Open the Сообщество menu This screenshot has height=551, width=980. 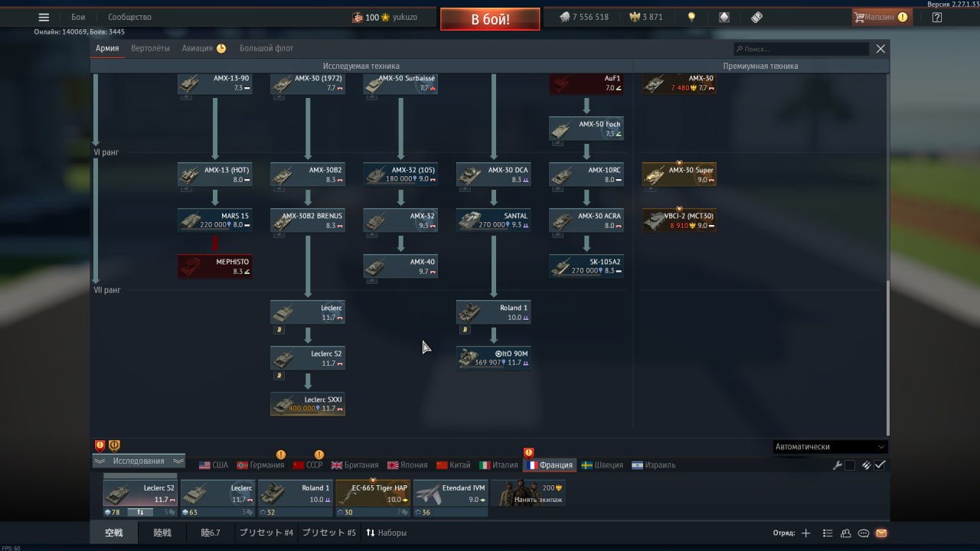[x=129, y=18]
